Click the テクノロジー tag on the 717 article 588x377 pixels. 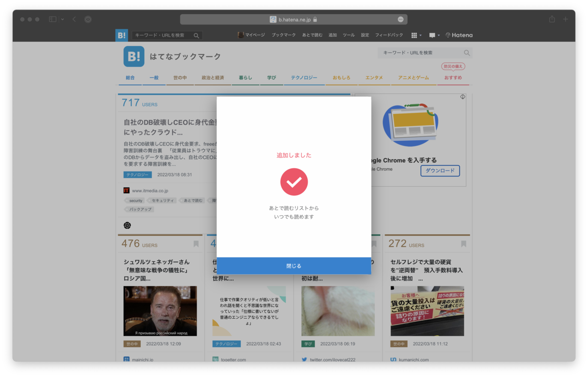click(138, 175)
